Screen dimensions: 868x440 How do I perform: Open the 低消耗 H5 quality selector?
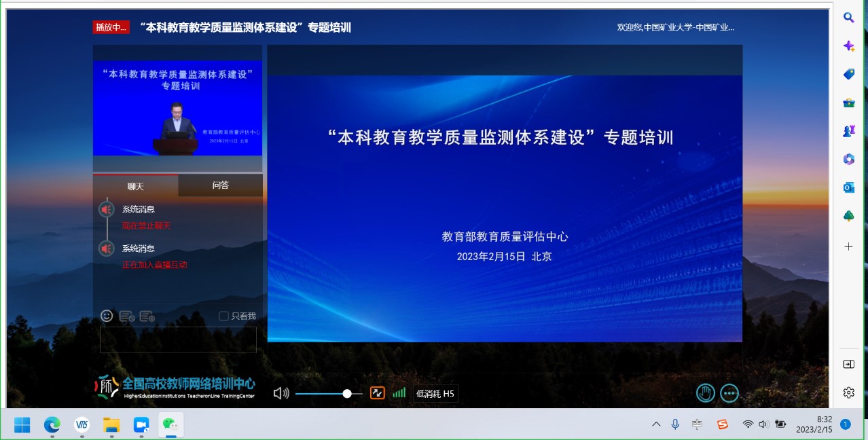[435, 393]
